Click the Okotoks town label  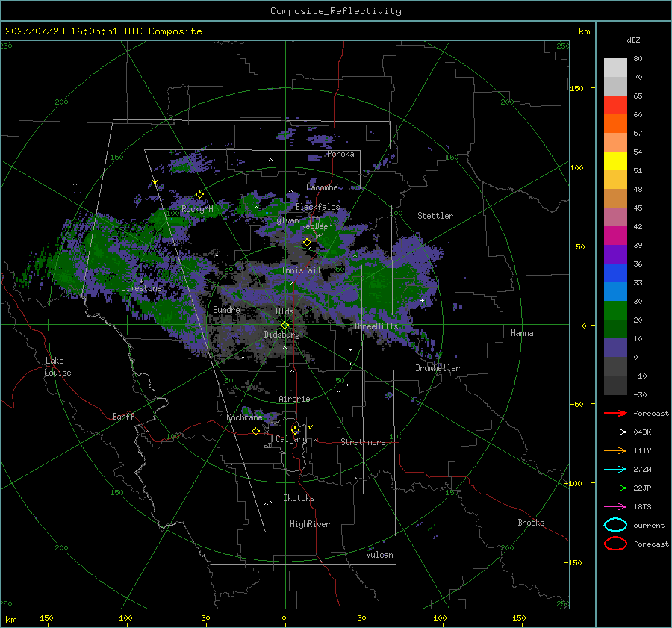coord(299,498)
